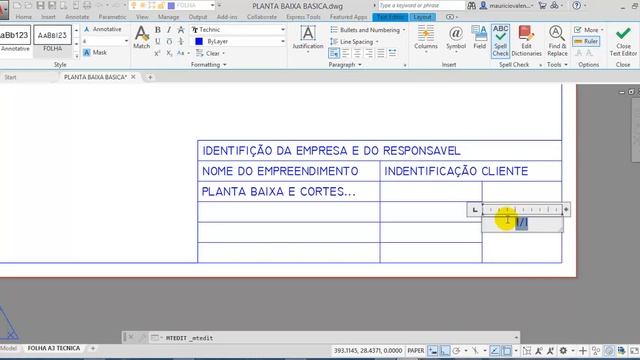
Task: Toggle Spell Check
Action: (x=500, y=41)
